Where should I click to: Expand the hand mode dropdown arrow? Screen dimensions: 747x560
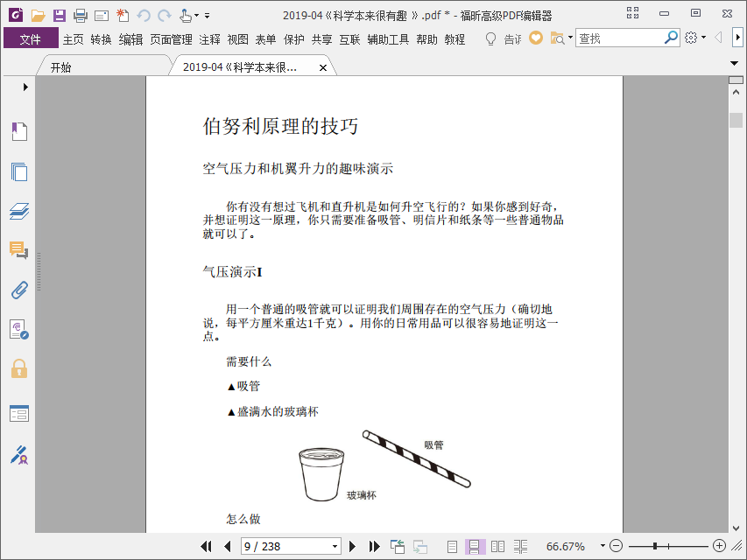click(x=196, y=16)
